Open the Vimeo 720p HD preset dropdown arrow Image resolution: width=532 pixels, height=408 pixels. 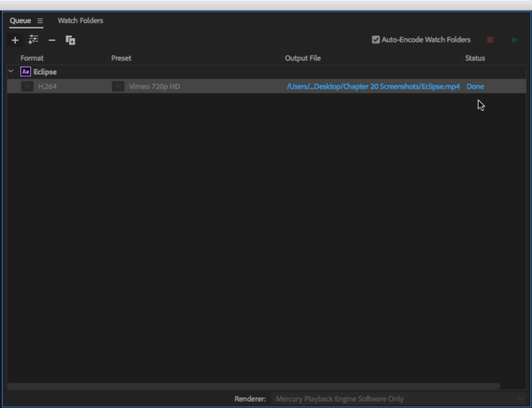pyautogui.click(x=118, y=87)
